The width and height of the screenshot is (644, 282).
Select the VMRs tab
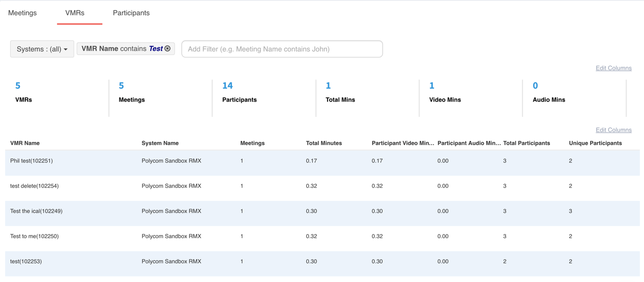click(75, 13)
